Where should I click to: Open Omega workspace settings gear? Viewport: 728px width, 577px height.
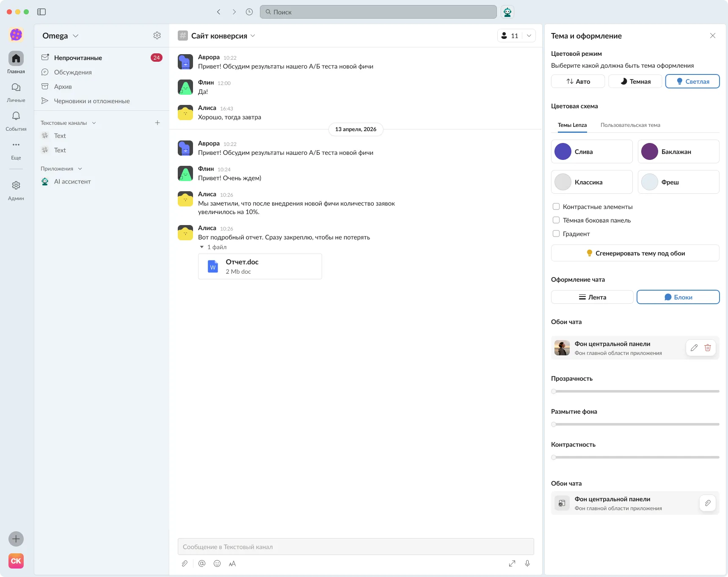point(157,36)
